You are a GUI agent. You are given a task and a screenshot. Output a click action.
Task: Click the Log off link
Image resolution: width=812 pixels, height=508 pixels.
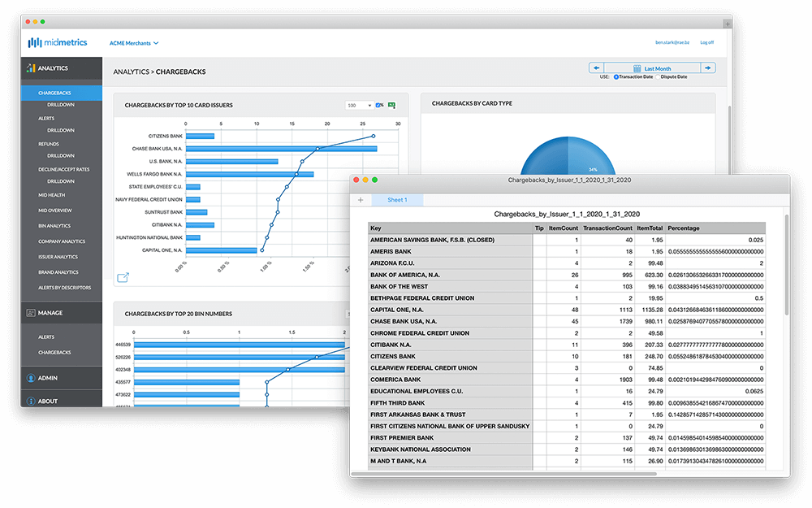706,42
